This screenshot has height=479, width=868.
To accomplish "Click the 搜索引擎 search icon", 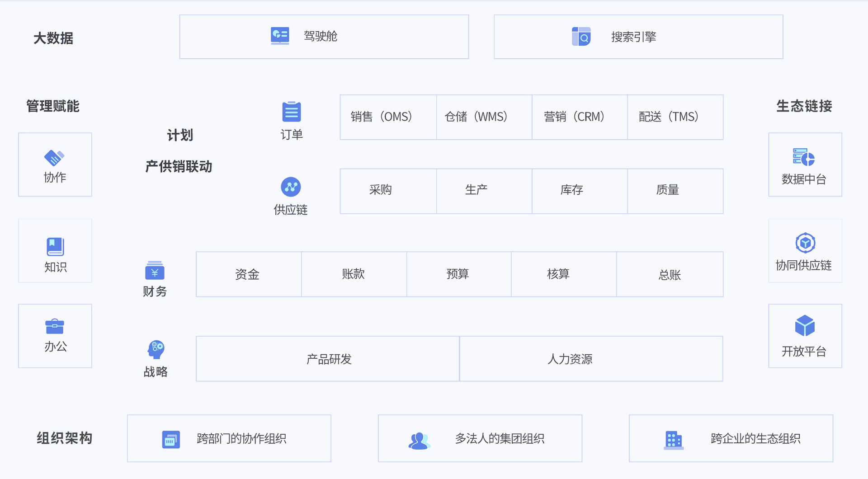I will point(581,37).
